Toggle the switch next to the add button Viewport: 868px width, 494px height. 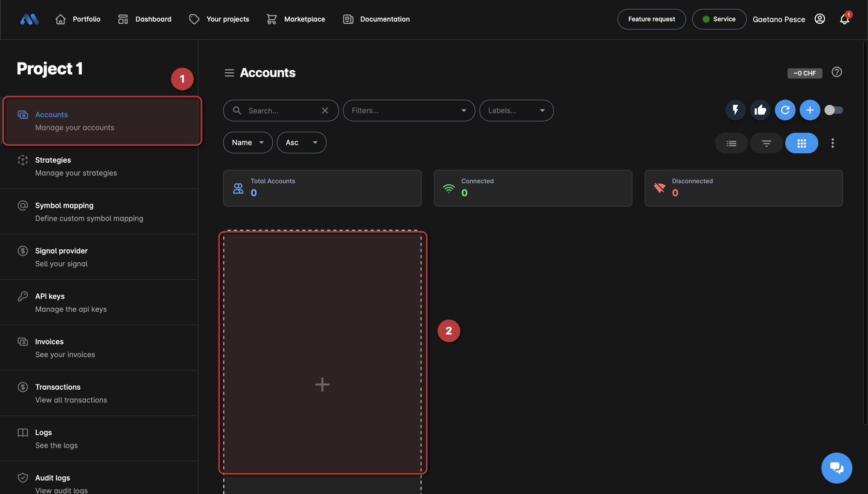[x=833, y=110]
